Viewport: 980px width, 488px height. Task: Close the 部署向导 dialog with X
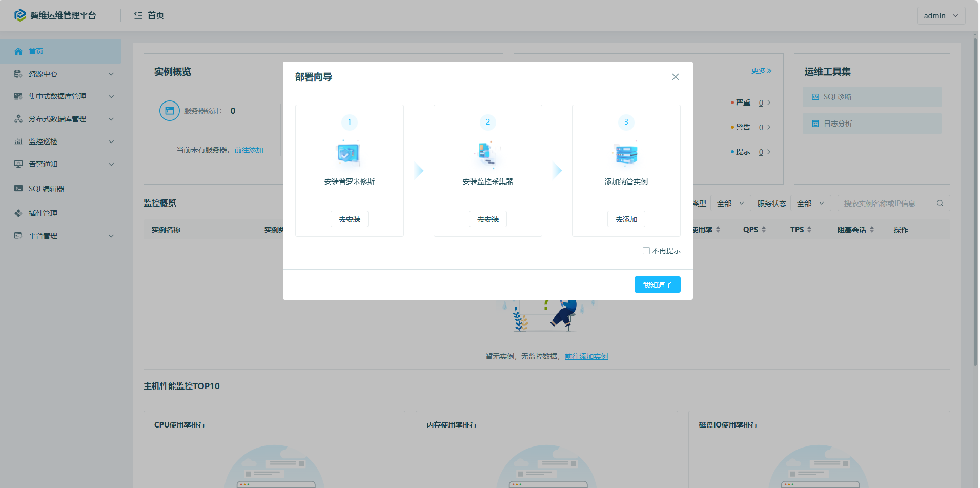coord(676,77)
